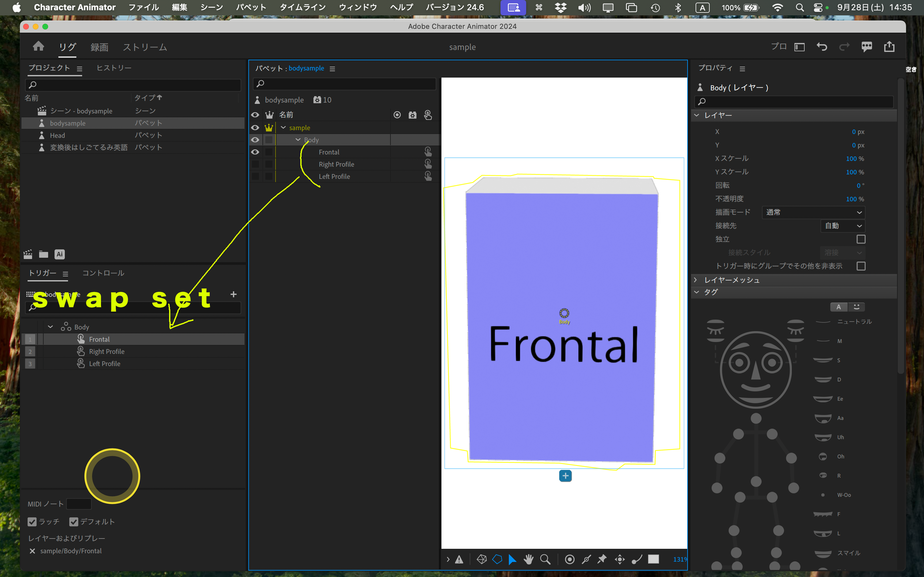Click the Home icon in top toolbar
This screenshot has height=577, width=924.
38,46
